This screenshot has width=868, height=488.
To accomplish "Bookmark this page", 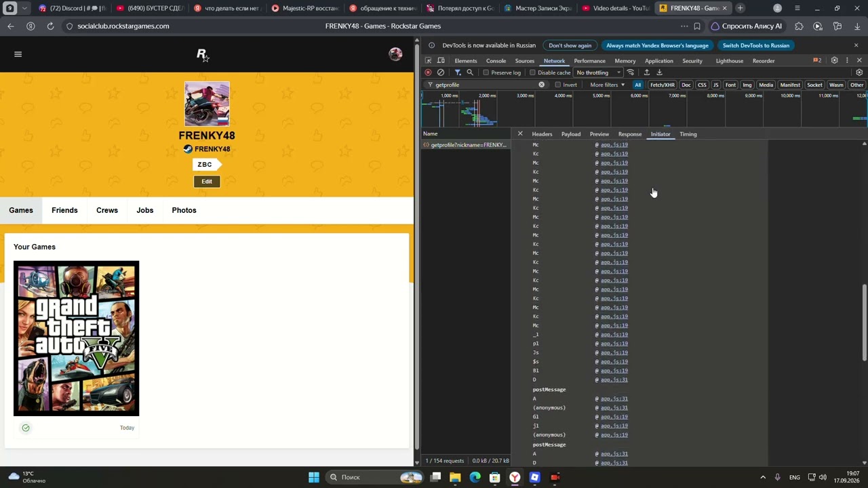I will [697, 26].
